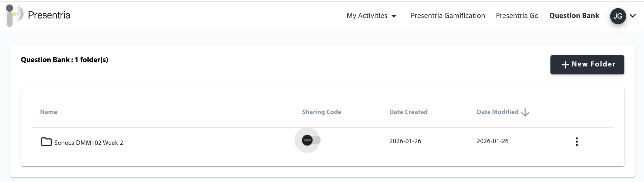Screen dimensions: 644x182
Task: Click the Presentria brand name text
Action: 49,15
